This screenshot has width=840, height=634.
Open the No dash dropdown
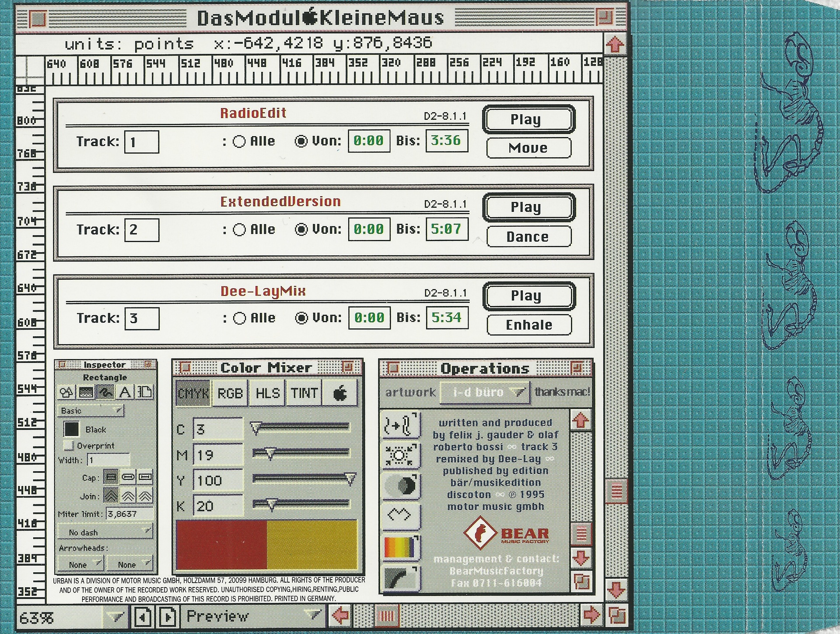pyautogui.click(x=105, y=532)
